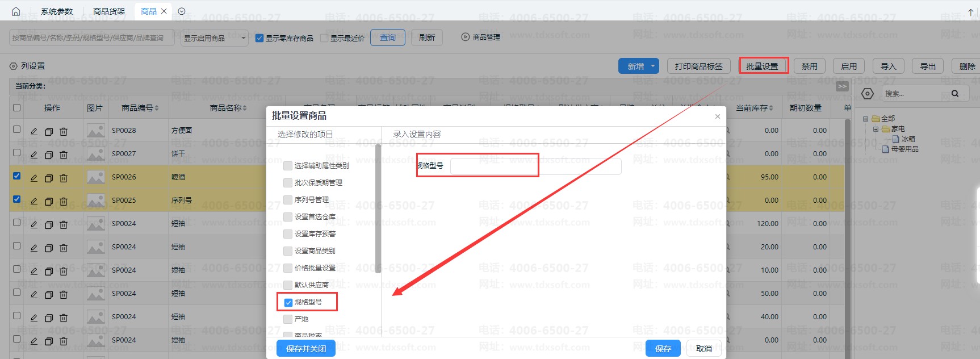Image resolution: width=980 pixels, height=359 pixels.
Task: Enable the 序列号管理 checkbox
Action: pos(288,200)
